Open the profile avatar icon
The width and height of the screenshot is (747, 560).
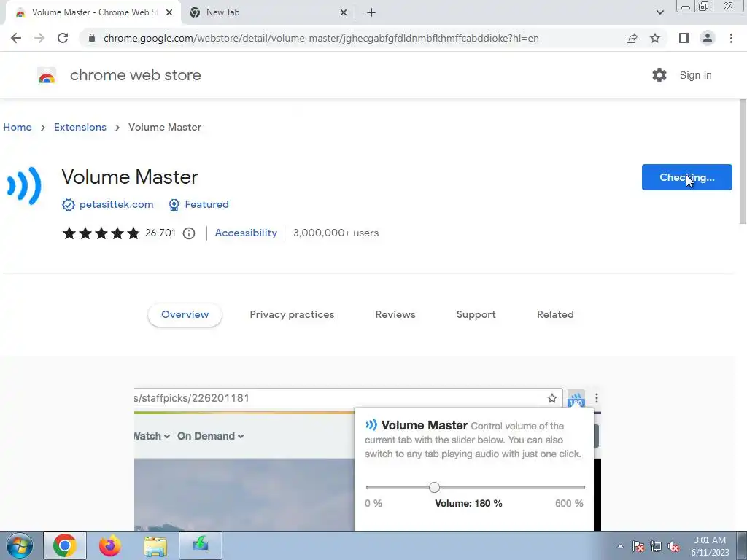point(708,38)
